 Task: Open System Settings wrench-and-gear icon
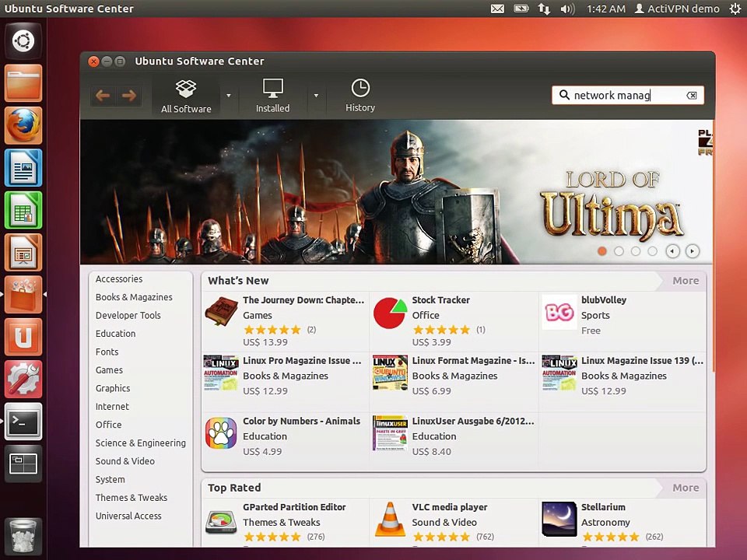click(23, 380)
